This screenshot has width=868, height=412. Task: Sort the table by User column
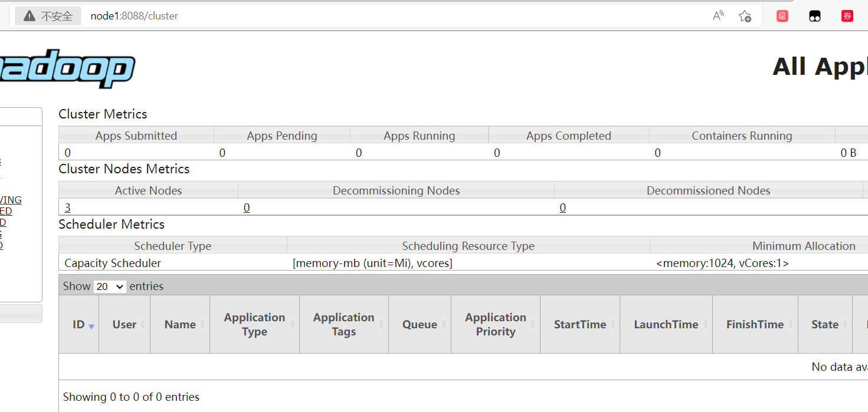coord(125,324)
